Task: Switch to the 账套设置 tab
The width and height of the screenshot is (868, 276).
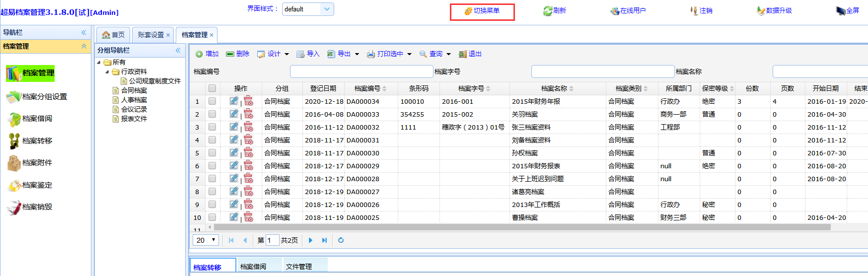Action: point(150,35)
